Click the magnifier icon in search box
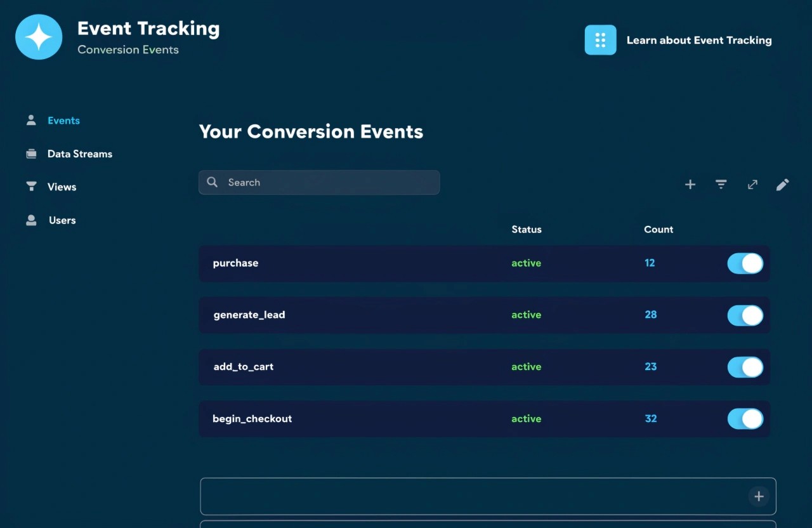The image size is (812, 528). point(213,182)
